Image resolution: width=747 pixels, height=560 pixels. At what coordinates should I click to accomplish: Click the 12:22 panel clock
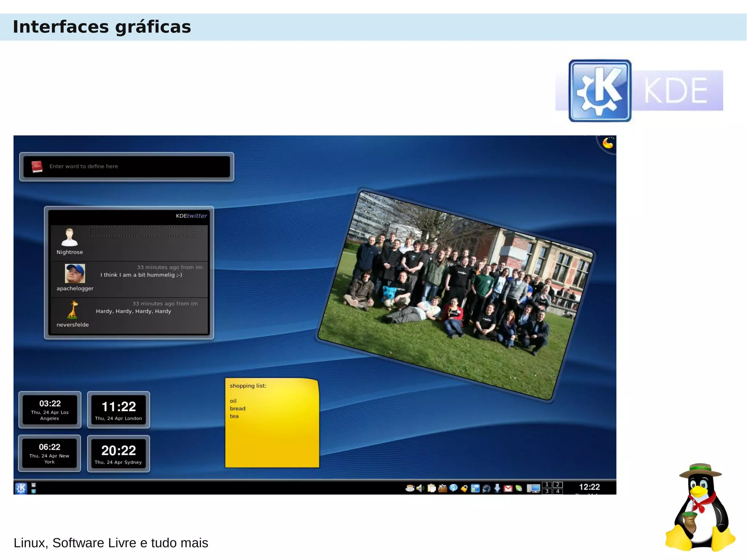point(589,487)
